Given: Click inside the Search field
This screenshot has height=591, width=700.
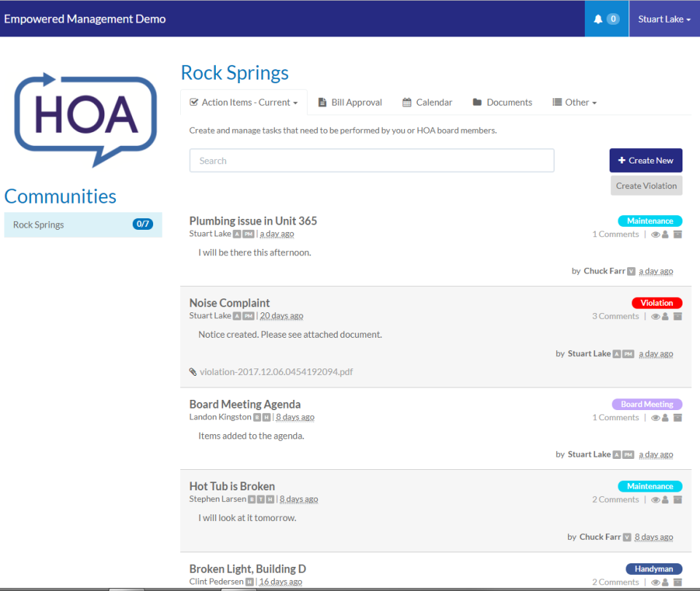Looking at the screenshot, I should point(372,160).
